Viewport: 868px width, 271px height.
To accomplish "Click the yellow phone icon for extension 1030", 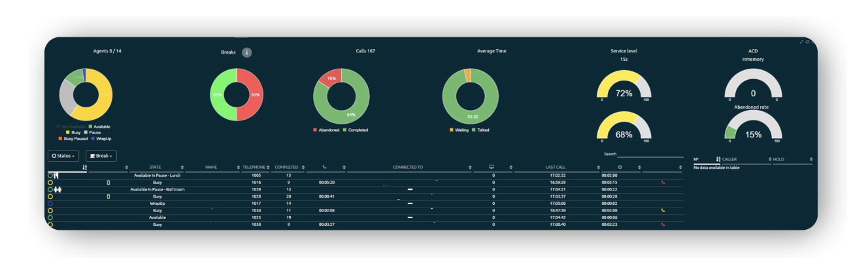I will pyautogui.click(x=663, y=211).
